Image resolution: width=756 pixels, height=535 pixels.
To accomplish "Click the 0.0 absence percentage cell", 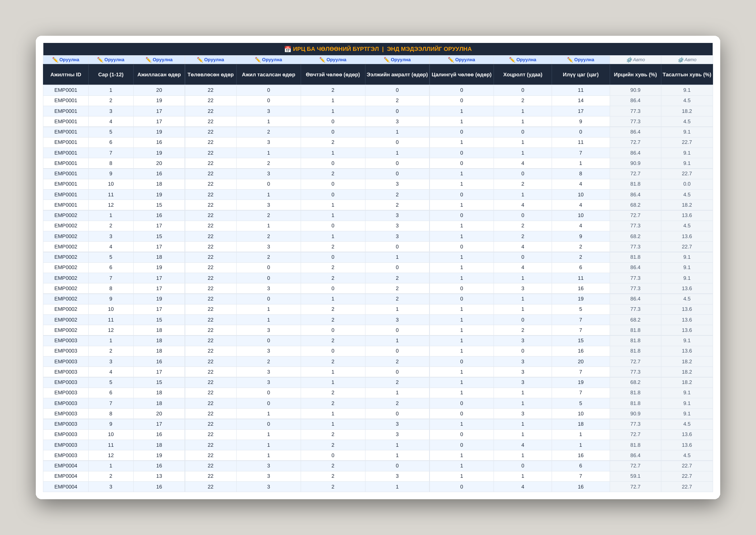I will tap(687, 184).
